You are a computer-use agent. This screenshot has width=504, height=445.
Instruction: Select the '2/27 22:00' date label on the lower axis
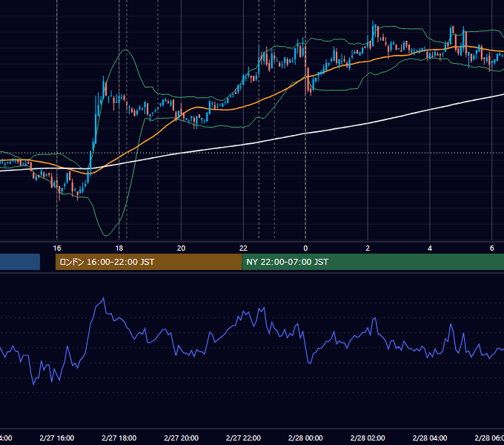pos(243,438)
